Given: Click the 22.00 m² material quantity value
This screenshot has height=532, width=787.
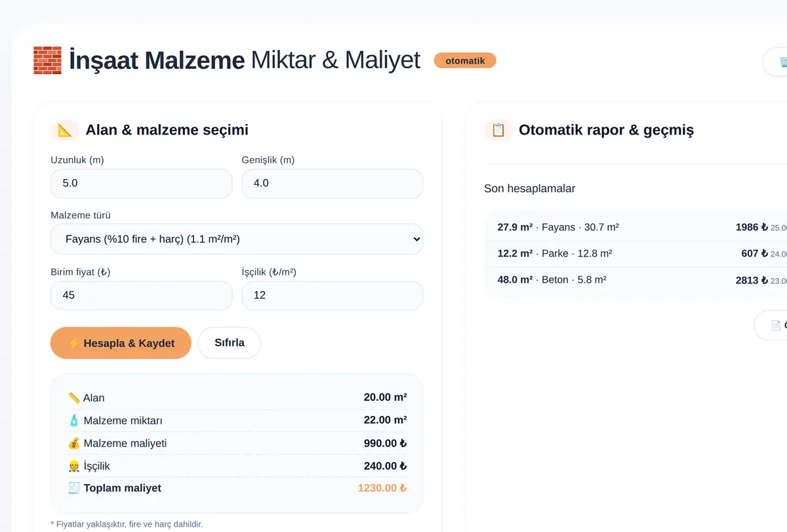Looking at the screenshot, I should pyautogui.click(x=386, y=420).
